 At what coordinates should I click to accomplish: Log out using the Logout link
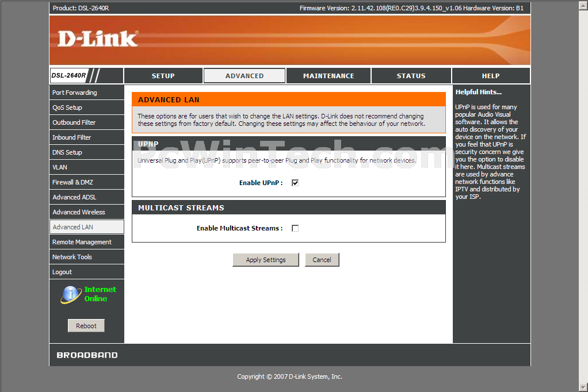tap(87, 272)
